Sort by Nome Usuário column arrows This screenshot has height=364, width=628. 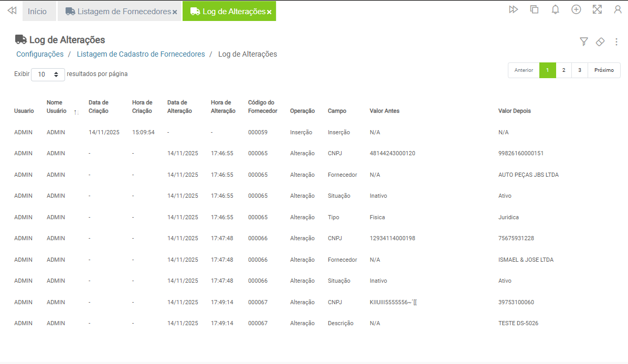click(x=77, y=112)
